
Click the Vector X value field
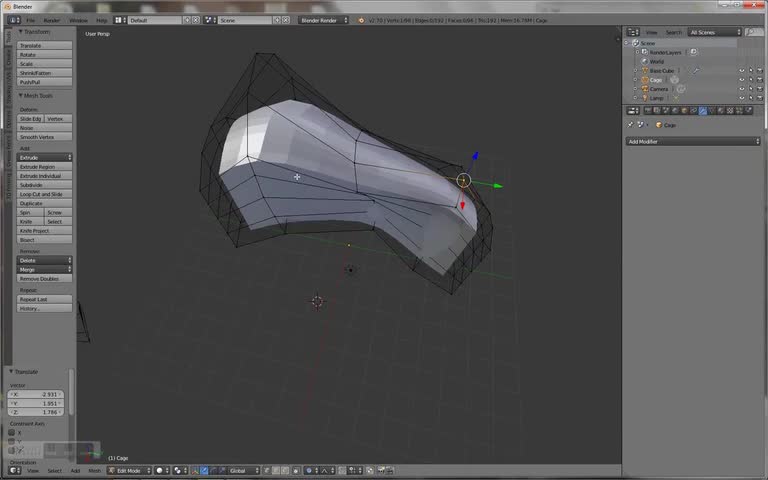[36, 394]
